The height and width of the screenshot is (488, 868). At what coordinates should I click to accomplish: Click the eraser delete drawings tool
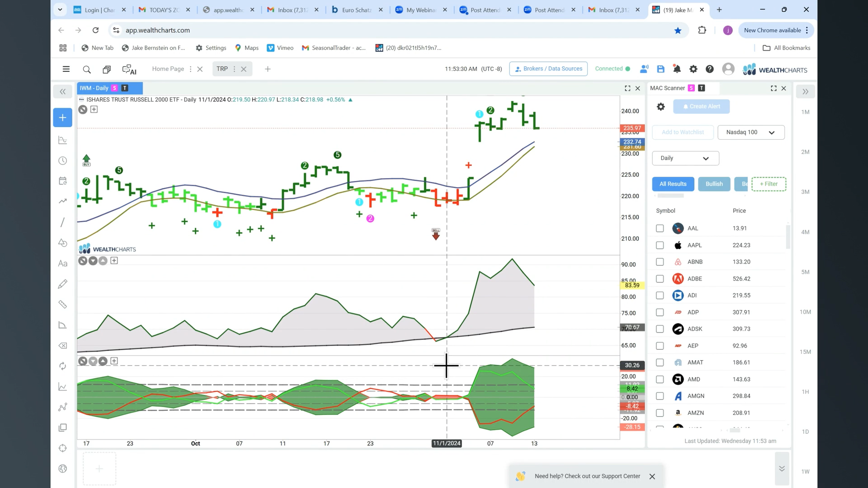tap(62, 346)
